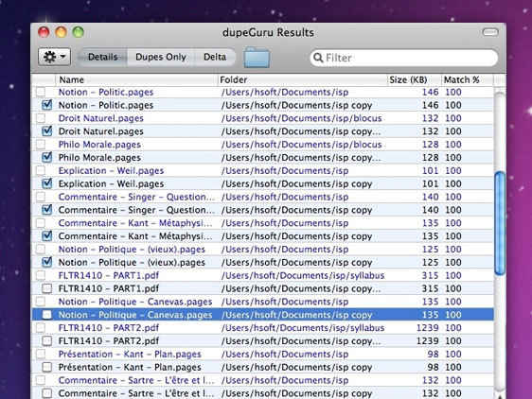Select blue Notion – Politique – (vieux).pages row
This screenshot has width=532, height=399.
pos(263,250)
